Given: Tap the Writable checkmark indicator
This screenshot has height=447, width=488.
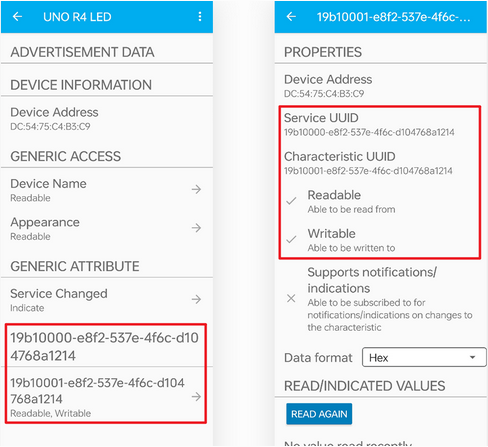Looking at the screenshot, I should click(x=291, y=239).
